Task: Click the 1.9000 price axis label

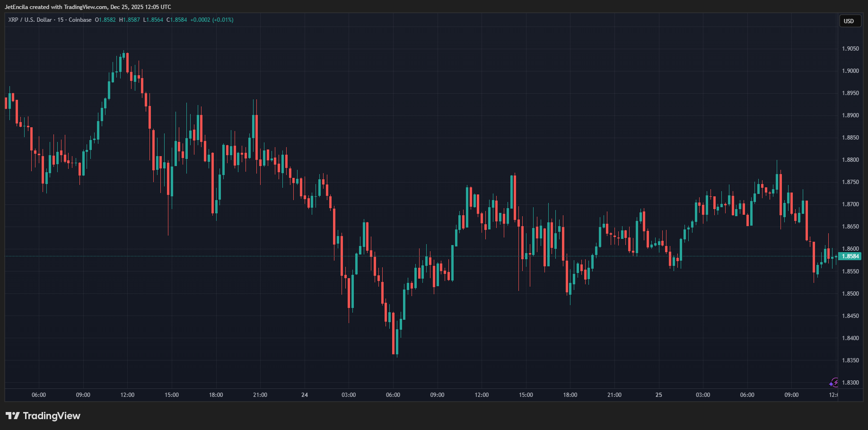Action: click(x=850, y=71)
